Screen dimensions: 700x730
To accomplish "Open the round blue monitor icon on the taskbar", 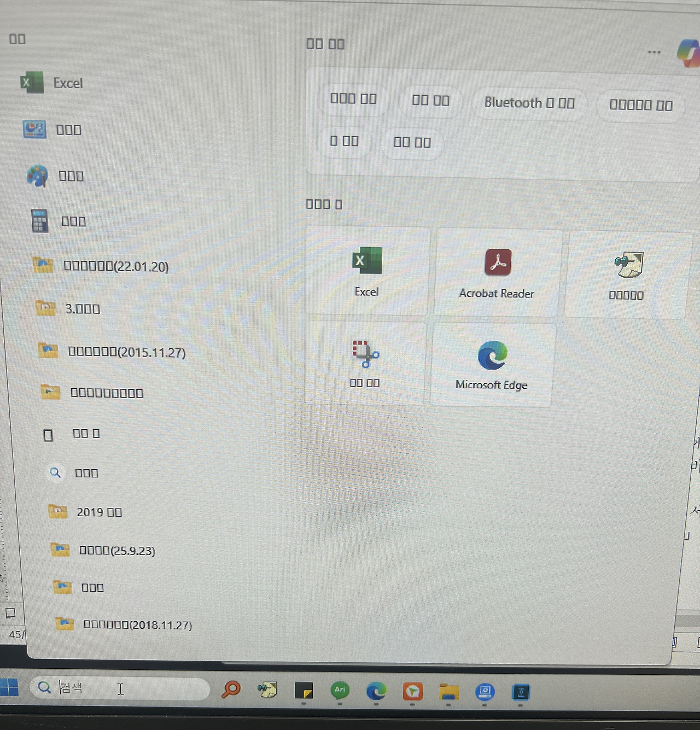I will (485, 692).
